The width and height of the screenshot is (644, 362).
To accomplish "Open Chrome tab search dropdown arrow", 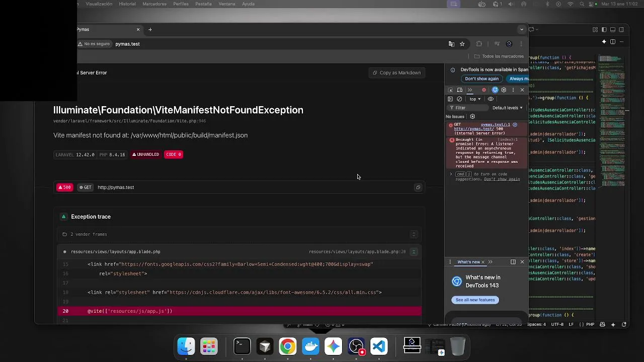I will (x=522, y=29).
